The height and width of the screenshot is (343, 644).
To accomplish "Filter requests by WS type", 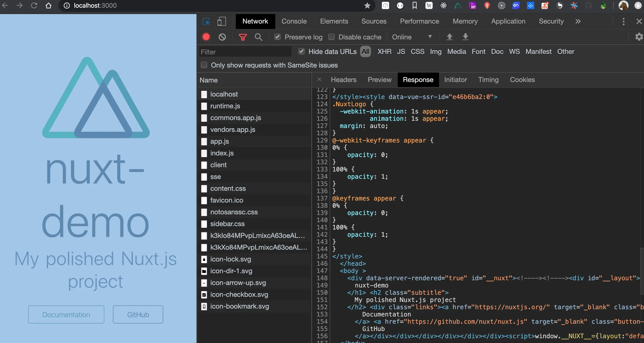I will (x=514, y=51).
